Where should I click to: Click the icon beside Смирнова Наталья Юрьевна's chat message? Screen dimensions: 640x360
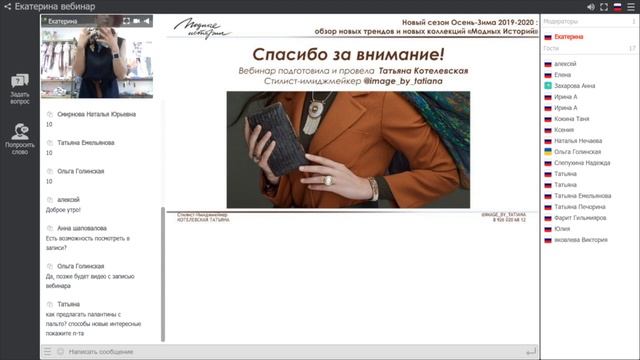click(x=50, y=114)
